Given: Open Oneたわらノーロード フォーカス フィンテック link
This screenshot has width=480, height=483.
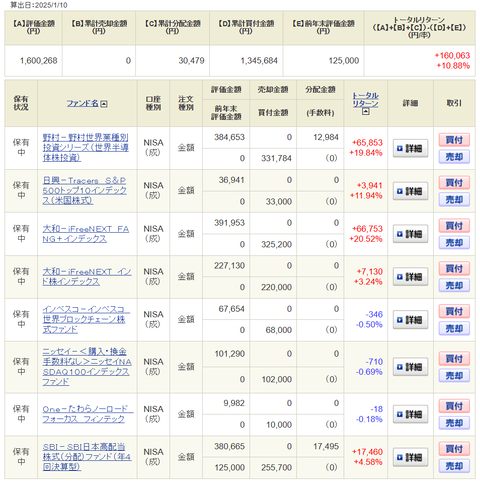Looking at the screenshot, I should [x=88, y=414].
